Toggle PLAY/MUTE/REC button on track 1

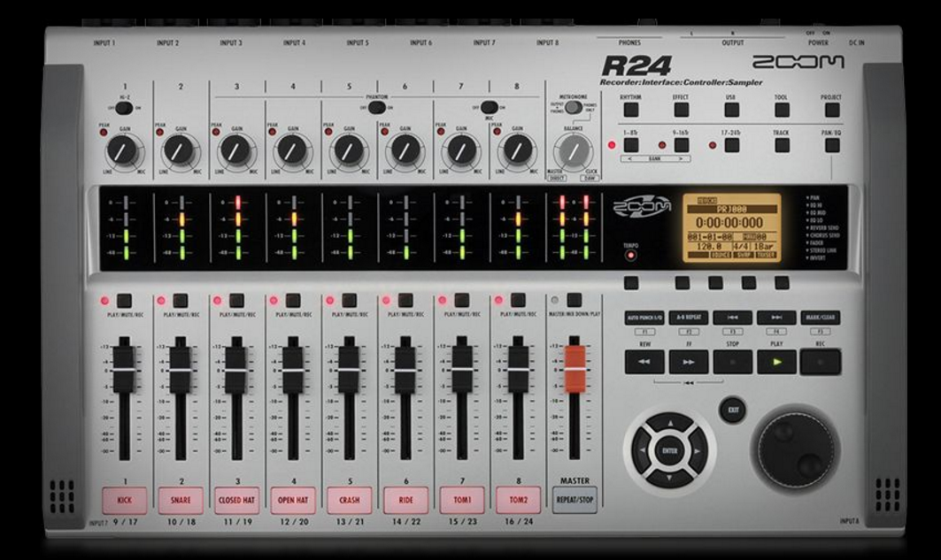pyautogui.click(x=124, y=301)
